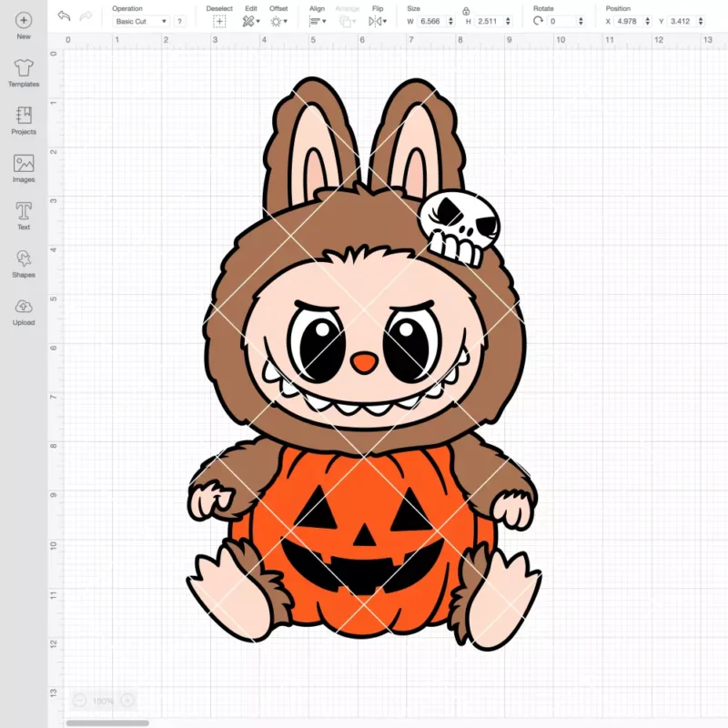Click the X position field

(x=628, y=21)
